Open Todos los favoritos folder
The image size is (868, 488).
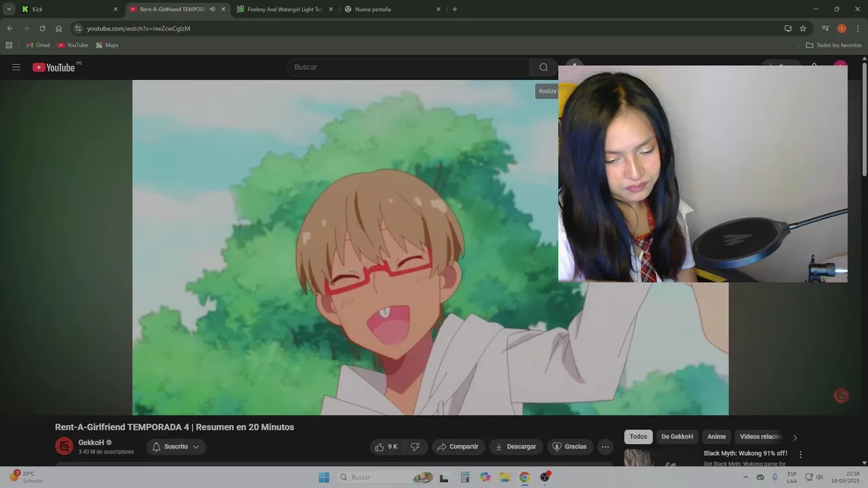click(833, 45)
